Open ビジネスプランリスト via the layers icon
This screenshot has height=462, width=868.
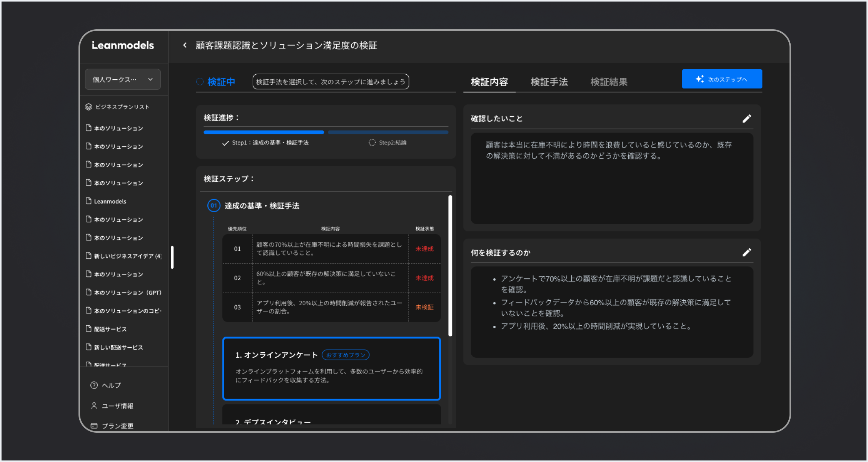pos(88,107)
